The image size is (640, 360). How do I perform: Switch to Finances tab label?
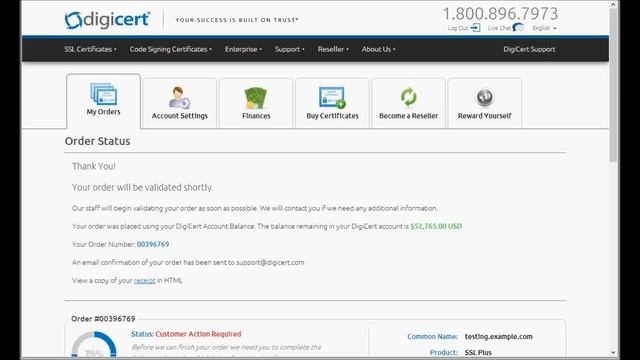256,116
